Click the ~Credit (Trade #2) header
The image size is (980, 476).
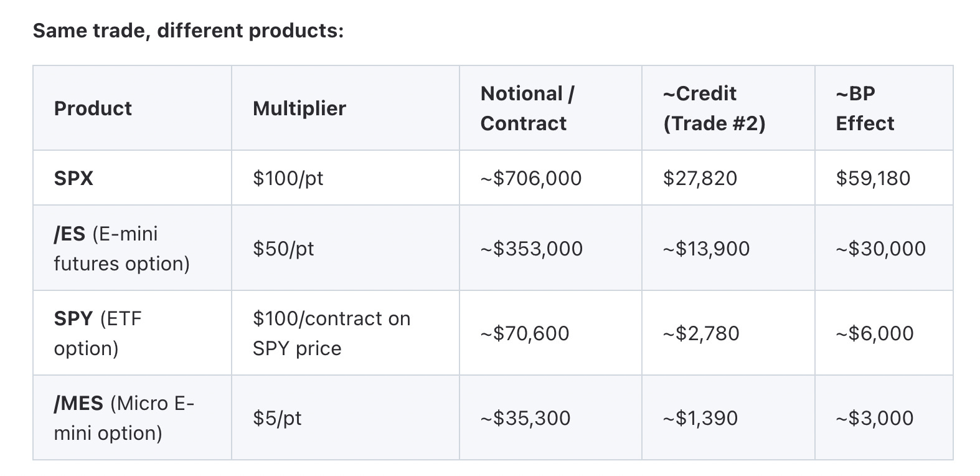click(x=714, y=108)
